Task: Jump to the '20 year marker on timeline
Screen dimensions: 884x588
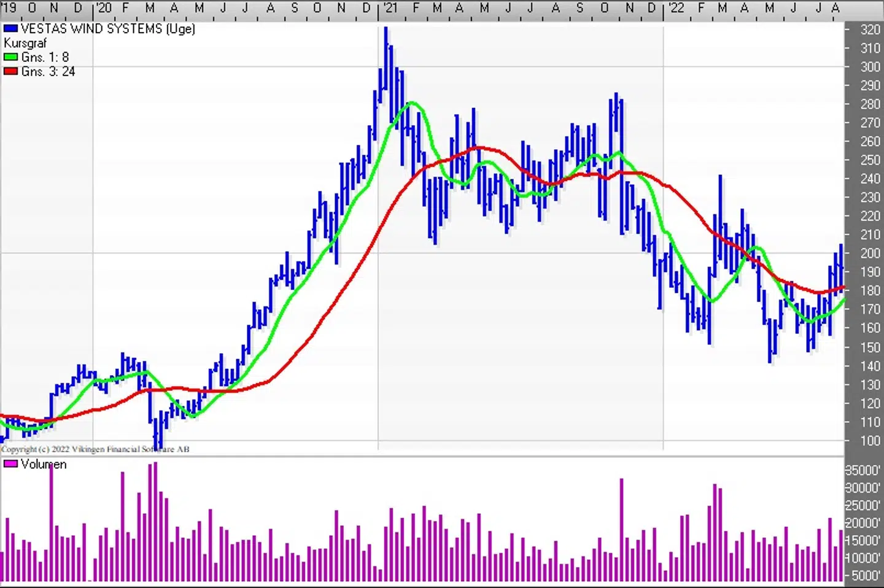Action: tap(104, 8)
